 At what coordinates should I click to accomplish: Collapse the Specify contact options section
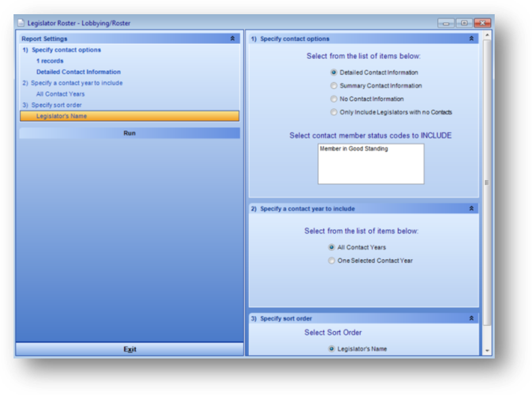coord(471,39)
